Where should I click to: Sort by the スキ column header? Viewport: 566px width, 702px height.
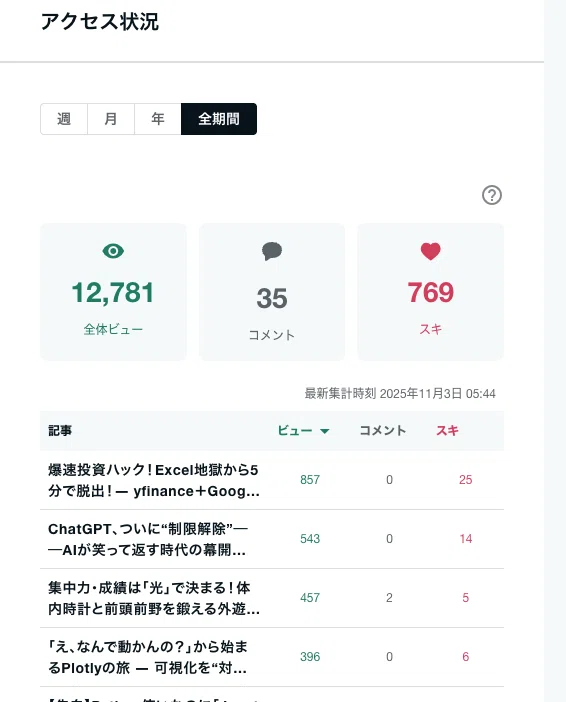(447, 431)
